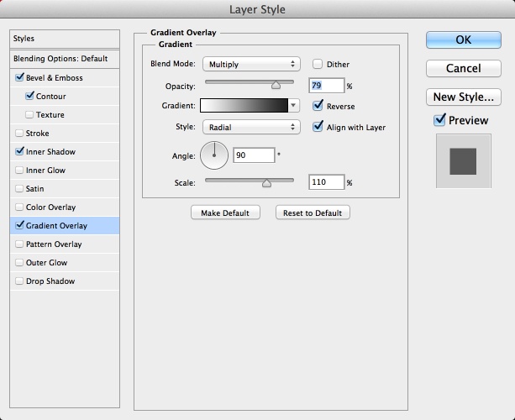Enable the Stroke effect checkbox
Image resolution: width=515 pixels, height=420 pixels.
point(19,133)
